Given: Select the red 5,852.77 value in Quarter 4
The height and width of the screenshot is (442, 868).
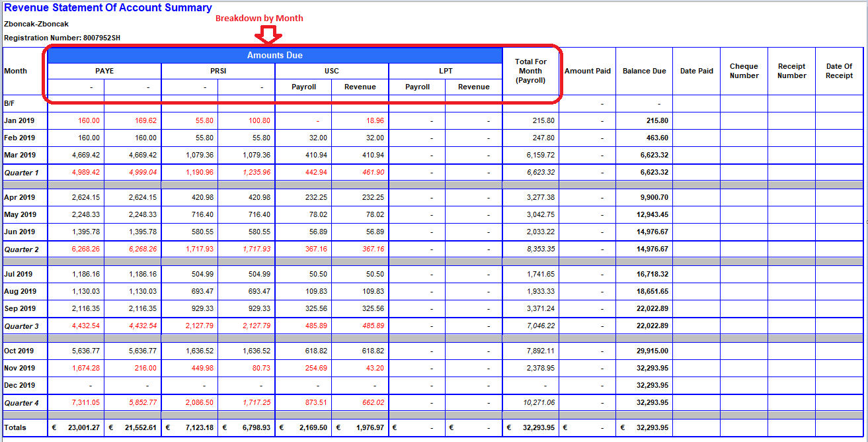Looking at the screenshot, I should pos(142,402).
